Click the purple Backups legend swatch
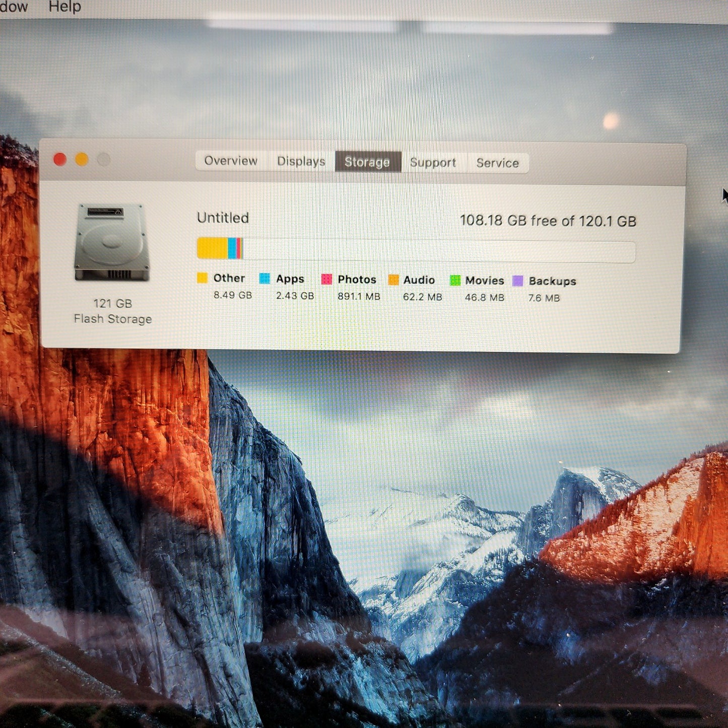 coord(518,281)
